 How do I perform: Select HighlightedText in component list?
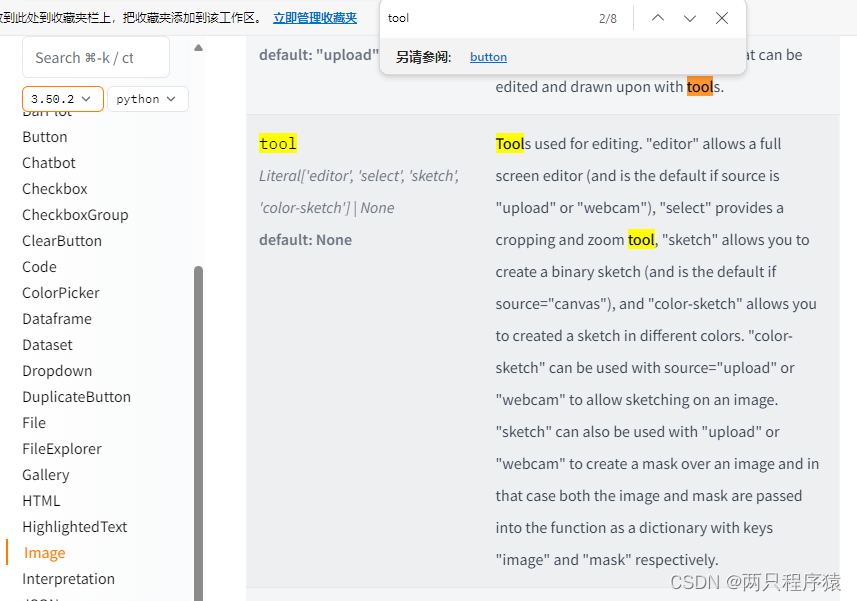(x=74, y=527)
